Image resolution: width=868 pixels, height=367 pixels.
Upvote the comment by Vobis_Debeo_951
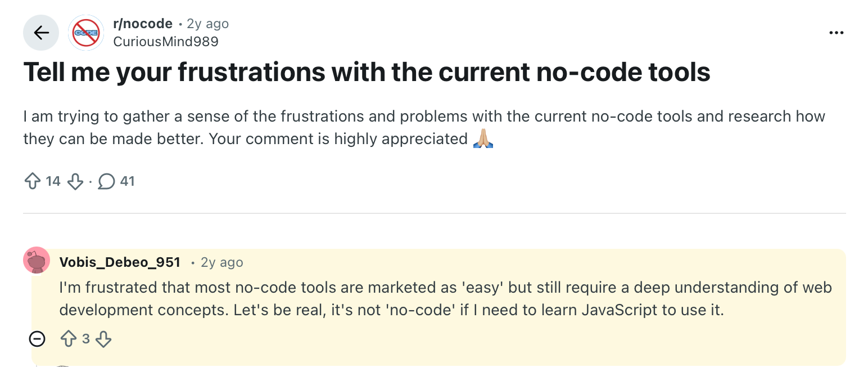click(69, 339)
